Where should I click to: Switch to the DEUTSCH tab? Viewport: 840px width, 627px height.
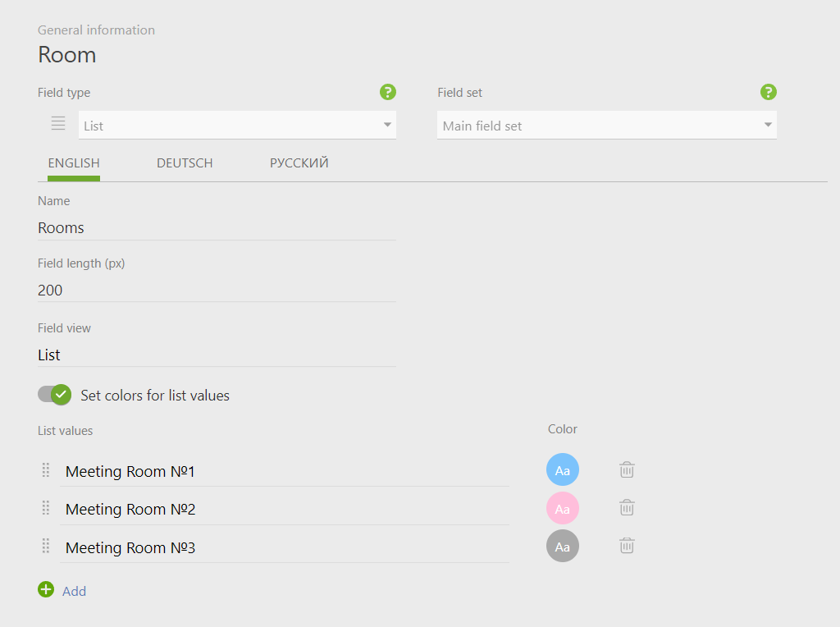185,163
